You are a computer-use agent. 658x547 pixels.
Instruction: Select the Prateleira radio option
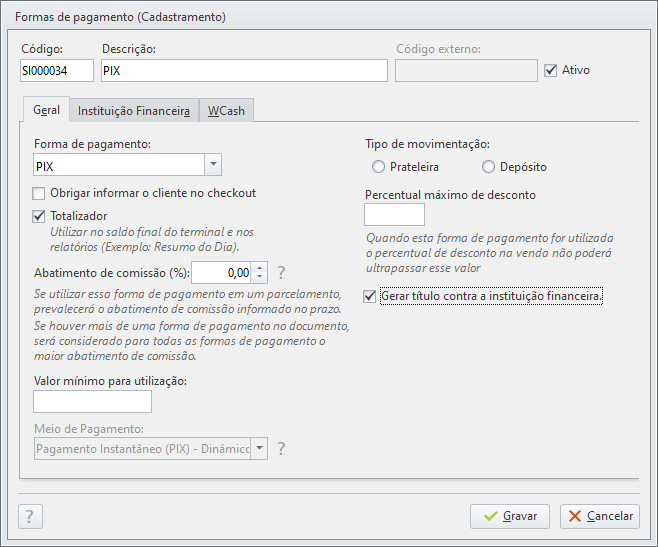click(378, 167)
